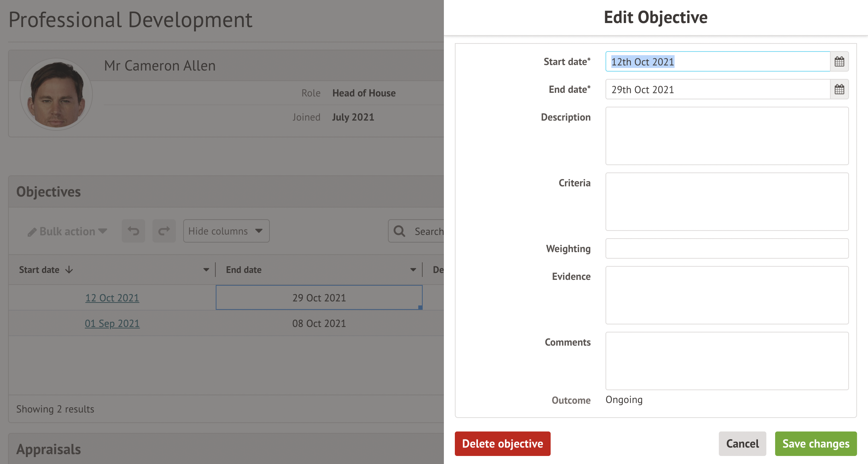The height and width of the screenshot is (464, 868).
Task: Focus the Weighting input field
Action: [727, 248]
